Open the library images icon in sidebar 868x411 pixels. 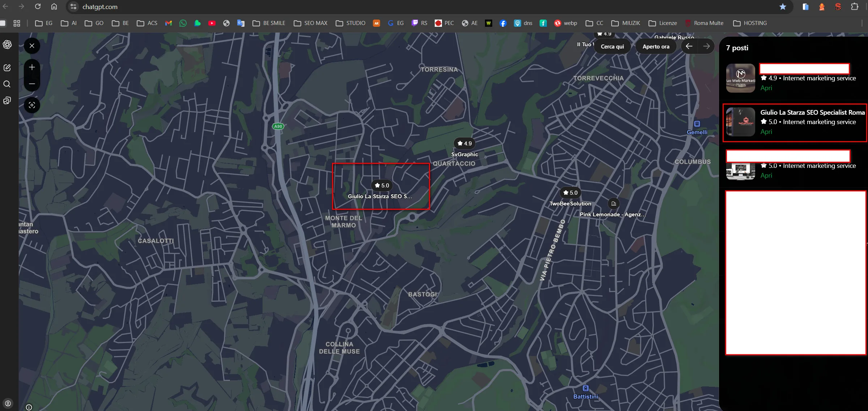(7, 100)
